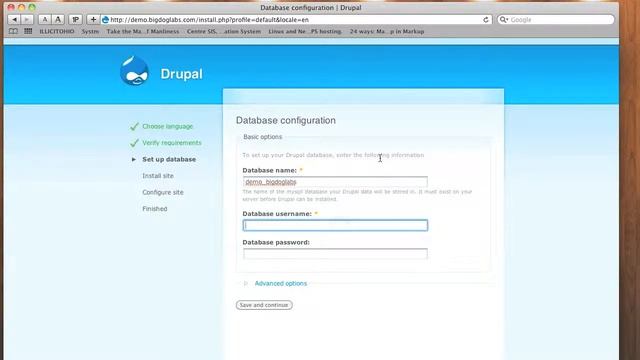
Task: Click the Save and continue button
Action: [x=264, y=305]
